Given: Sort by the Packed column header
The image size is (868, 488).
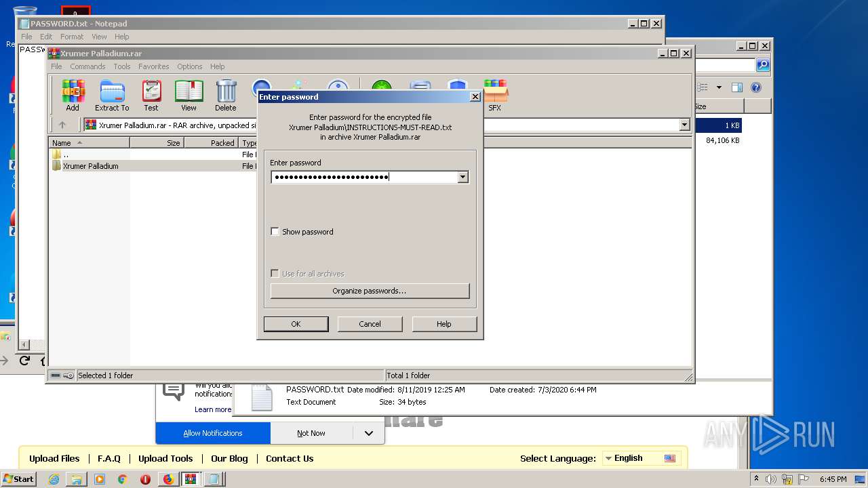Looking at the screenshot, I should pos(211,143).
